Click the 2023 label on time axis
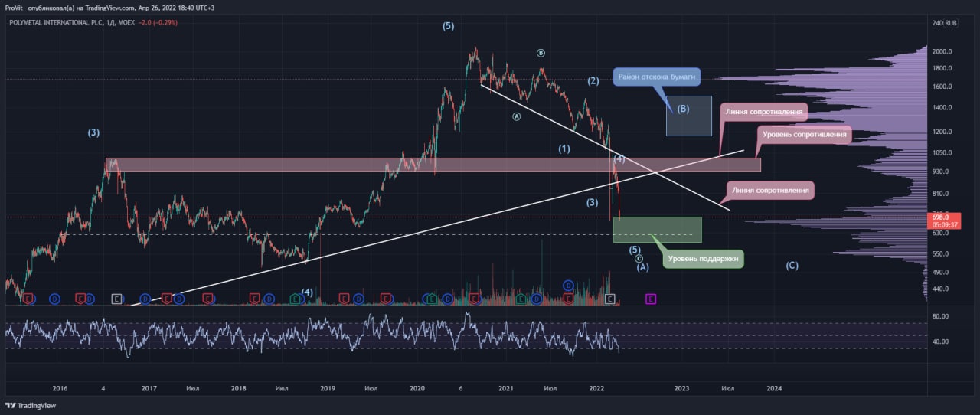This screenshot has width=980, height=415. (x=681, y=388)
